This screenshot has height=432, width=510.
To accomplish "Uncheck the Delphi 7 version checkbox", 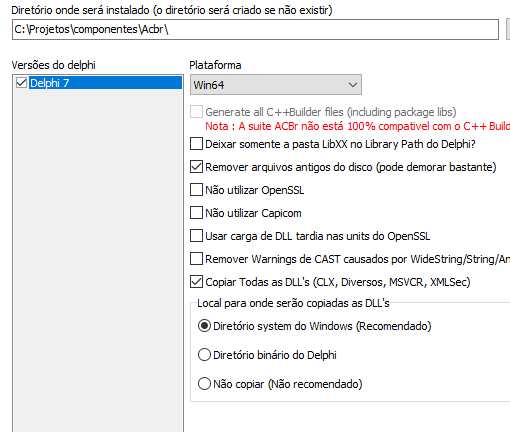I will (x=21, y=82).
